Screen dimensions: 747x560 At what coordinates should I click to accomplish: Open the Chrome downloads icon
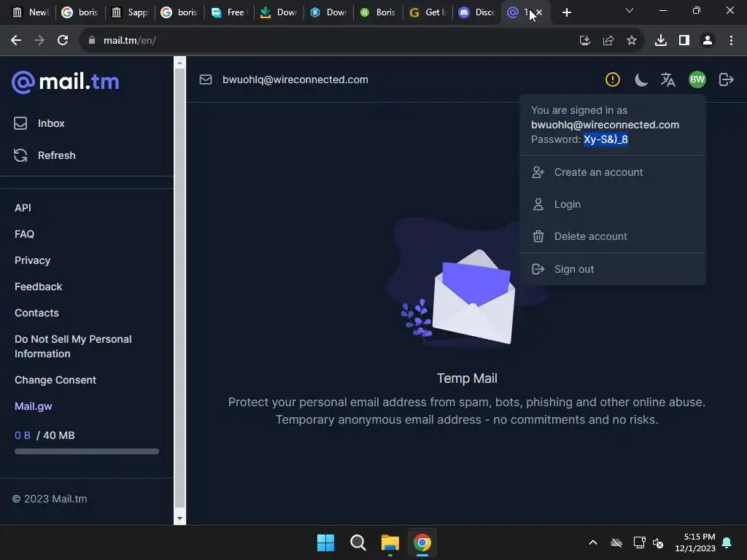(x=661, y=41)
